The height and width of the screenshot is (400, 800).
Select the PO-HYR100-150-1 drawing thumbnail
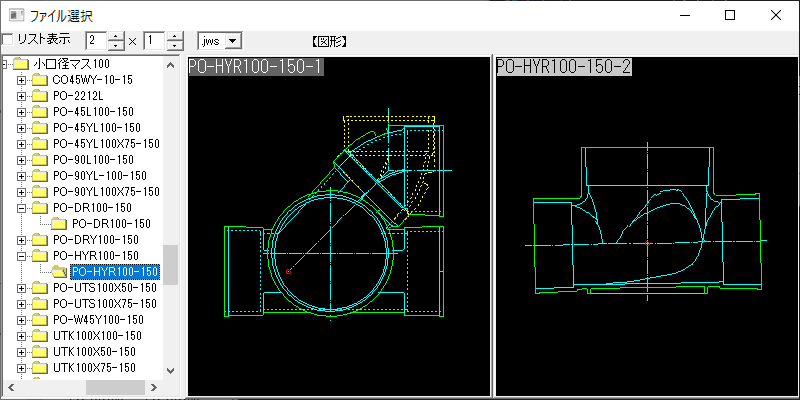[339, 230]
